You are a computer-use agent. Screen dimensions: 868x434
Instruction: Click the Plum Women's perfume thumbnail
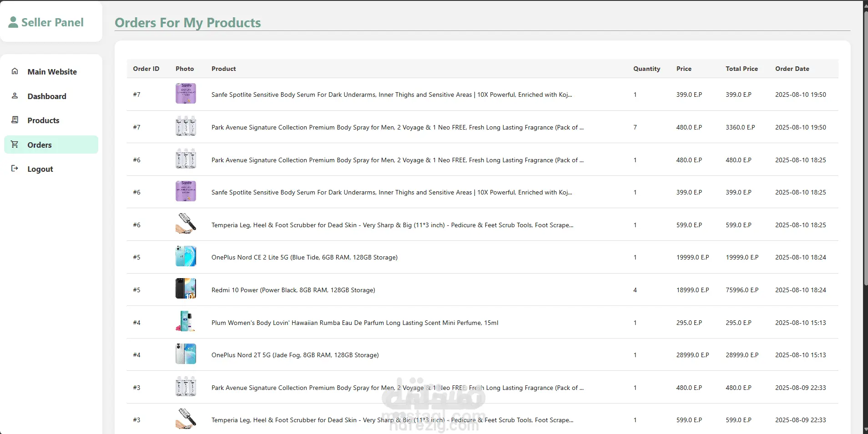click(186, 321)
